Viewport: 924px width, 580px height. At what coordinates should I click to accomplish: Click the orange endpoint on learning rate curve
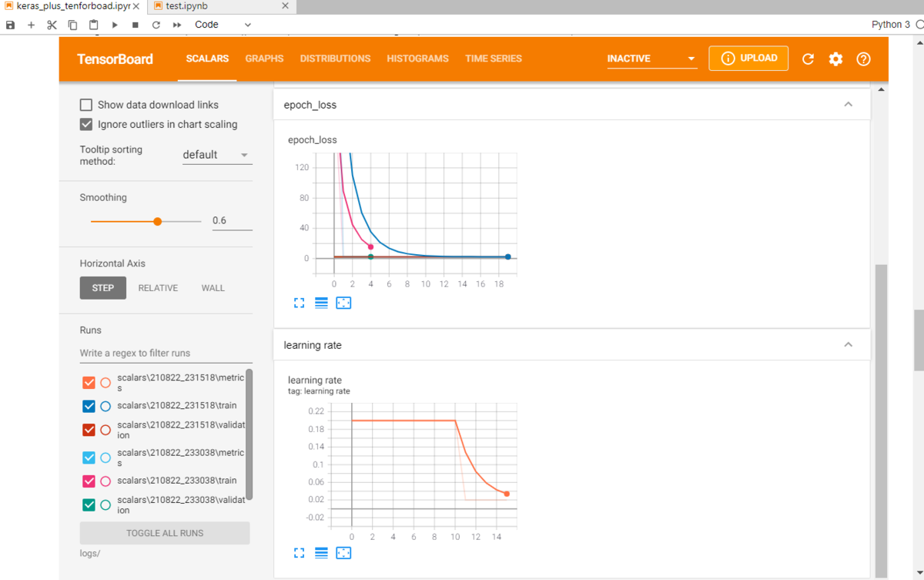point(507,494)
